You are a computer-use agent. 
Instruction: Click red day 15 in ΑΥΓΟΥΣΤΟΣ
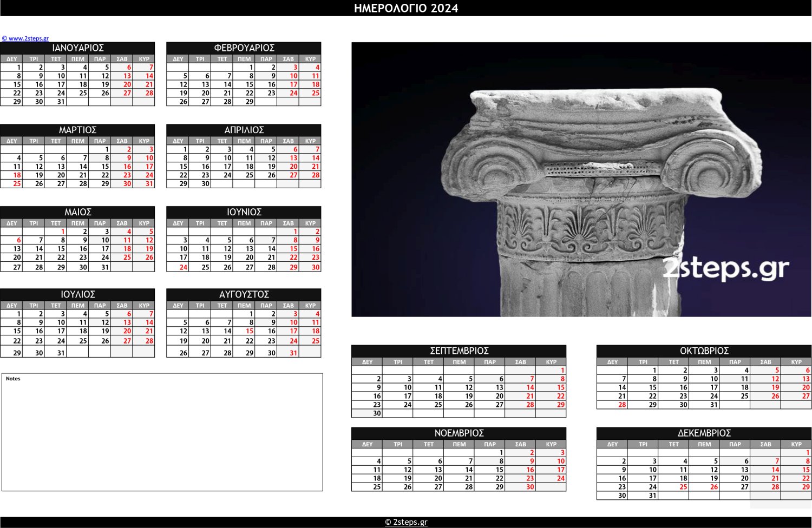pyautogui.click(x=244, y=331)
